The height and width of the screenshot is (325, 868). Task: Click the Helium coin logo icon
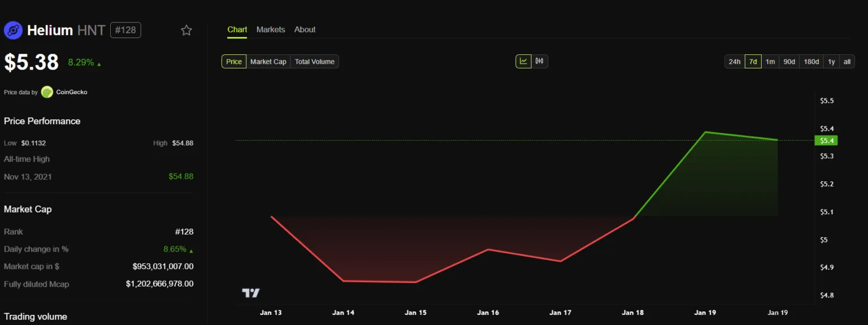pyautogui.click(x=13, y=30)
